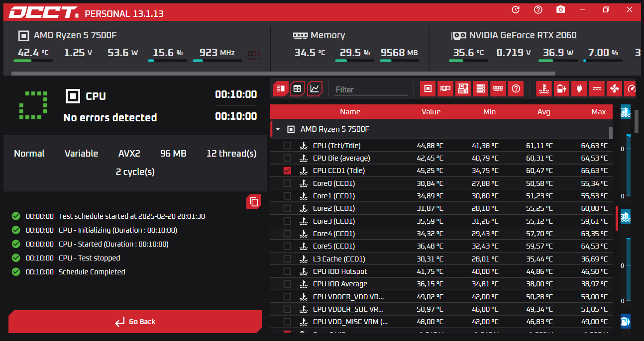The width and height of the screenshot is (644, 341).
Task: Uncheck the CPU CCD1 (Tdie) checkbox
Action: [x=287, y=170]
